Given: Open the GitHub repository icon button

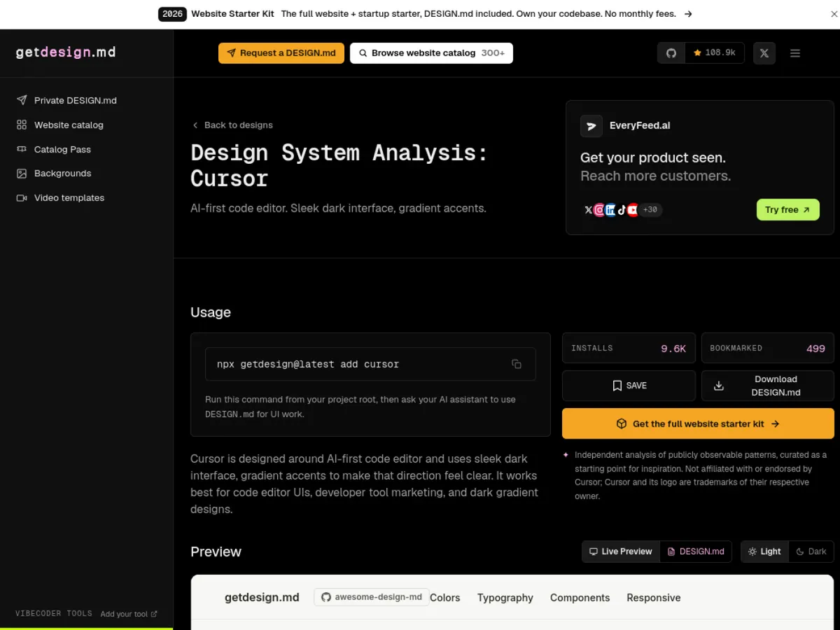Looking at the screenshot, I should point(671,53).
